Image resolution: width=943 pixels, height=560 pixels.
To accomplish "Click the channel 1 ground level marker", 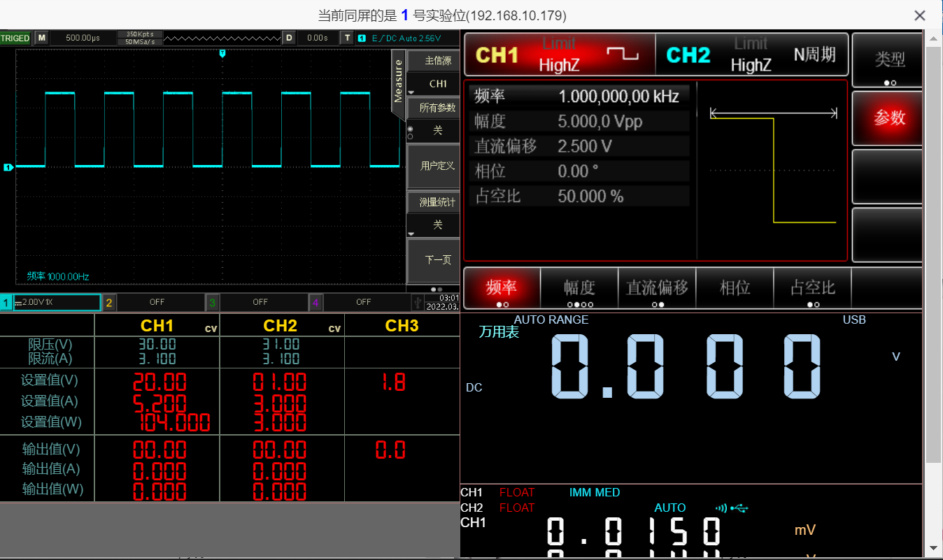I will tap(8, 167).
